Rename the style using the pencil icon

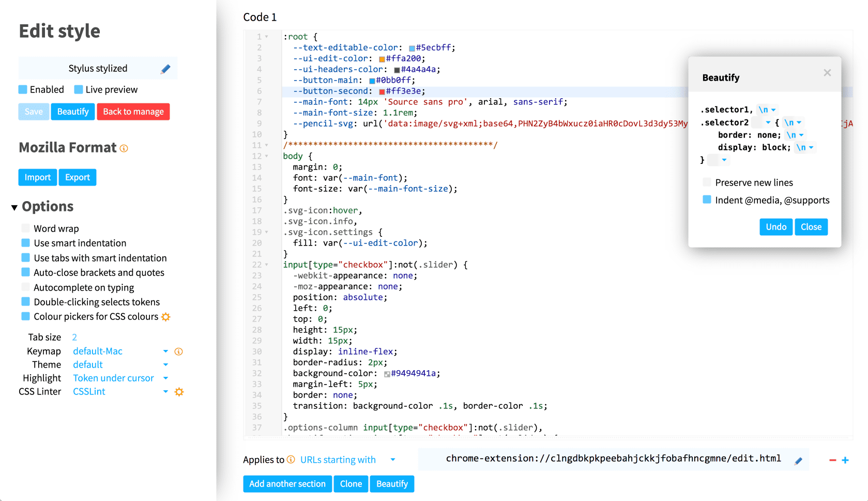(x=166, y=68)
